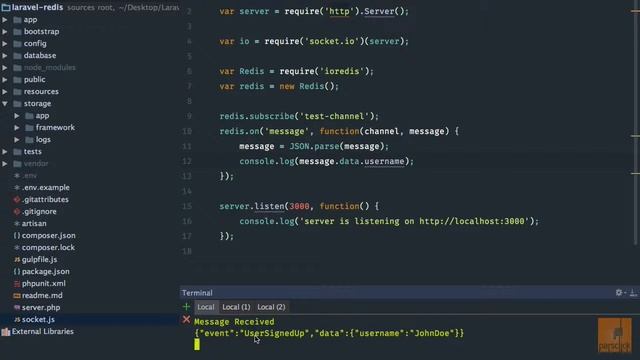Expand the resources folder

click(5, 91)
